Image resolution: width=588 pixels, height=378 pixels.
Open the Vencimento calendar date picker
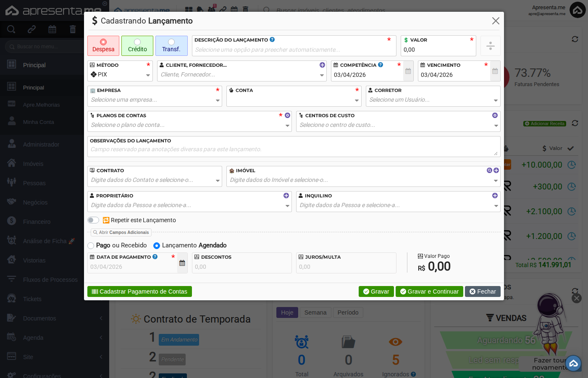point(494,71)
